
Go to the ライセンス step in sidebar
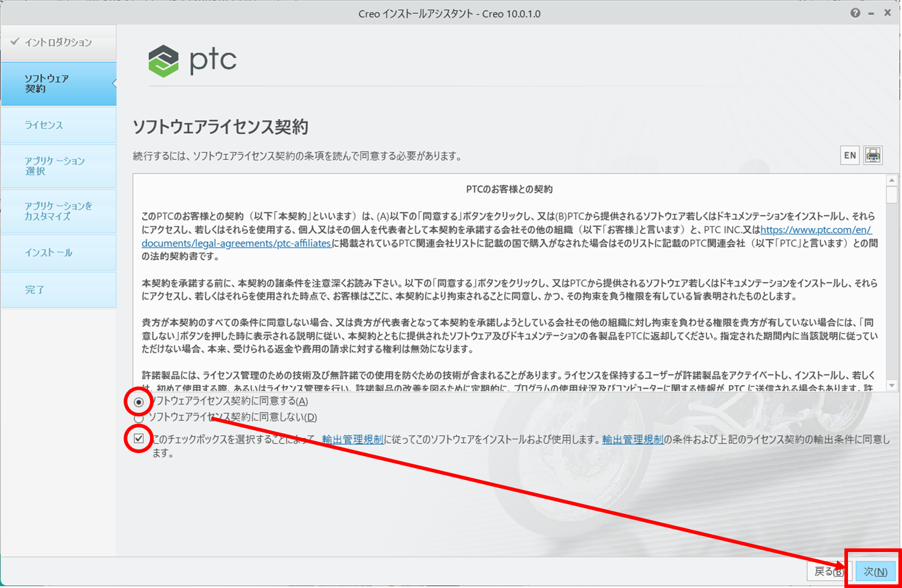pos(58,125)
